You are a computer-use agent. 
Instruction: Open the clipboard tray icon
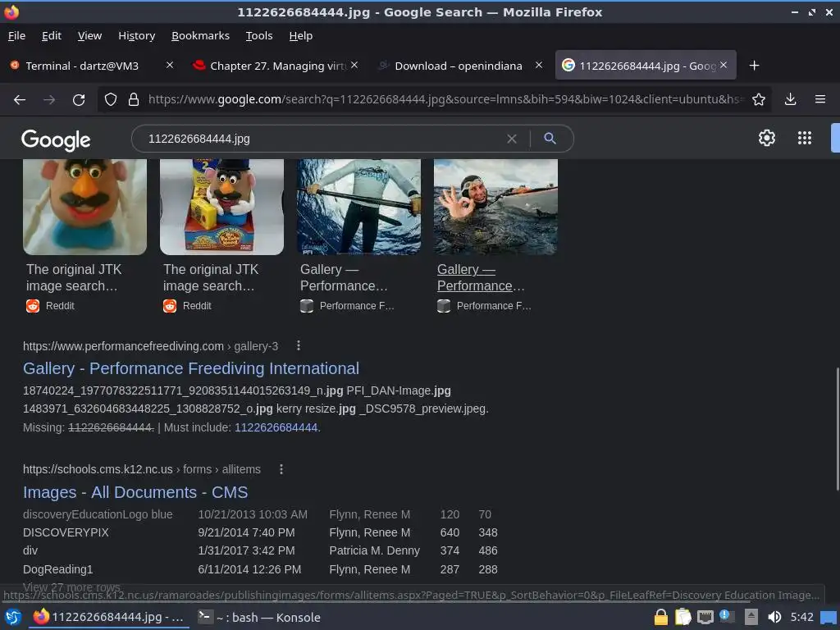pos(683,617)
